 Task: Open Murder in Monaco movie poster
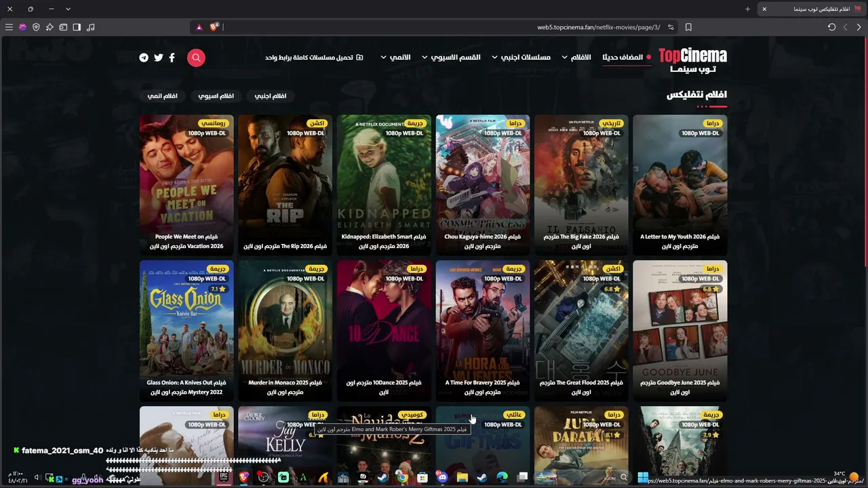click(x=285, y=330)
